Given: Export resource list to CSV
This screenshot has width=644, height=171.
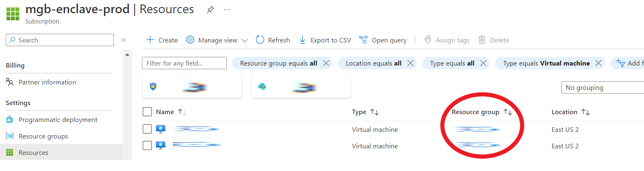Looking at the screenshot, I should pyautogui.click(x=325, y=40).
